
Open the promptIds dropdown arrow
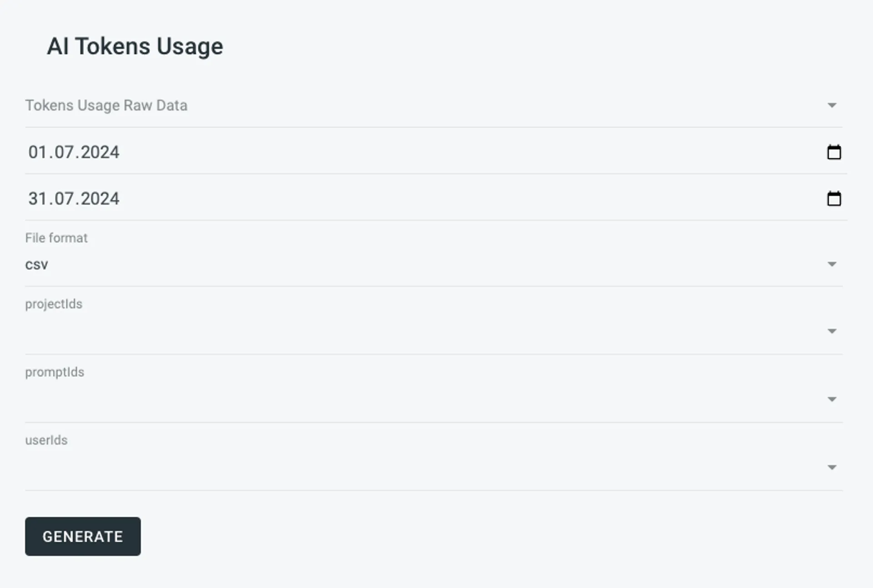[832, 399]
